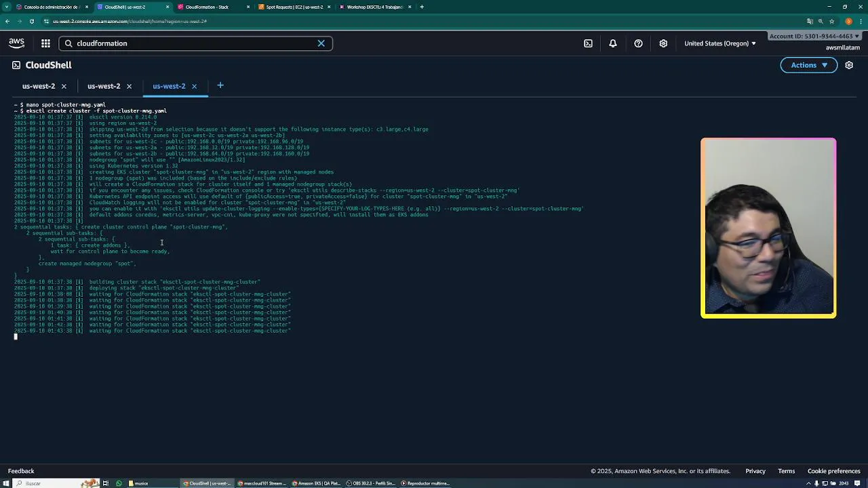The image size is (868, 488).
Task: Open the AWS help menu
Action: pyautogui.click(x=638, y=43)
